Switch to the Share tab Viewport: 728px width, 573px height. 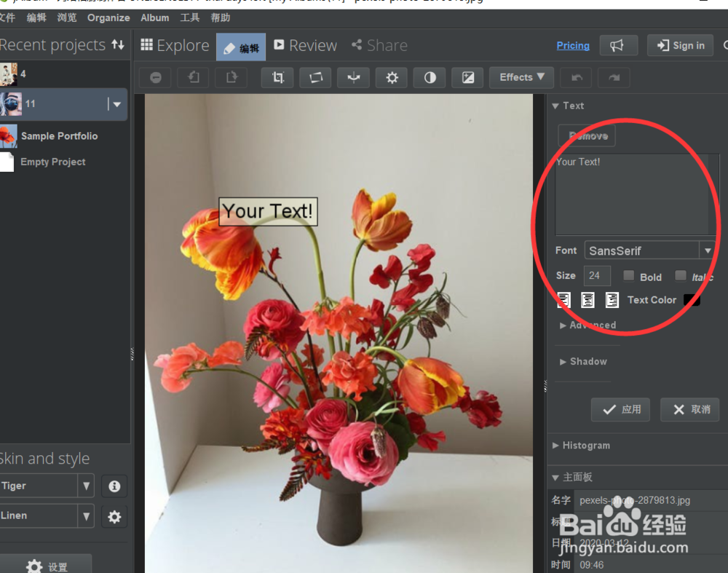pos(380,46)
